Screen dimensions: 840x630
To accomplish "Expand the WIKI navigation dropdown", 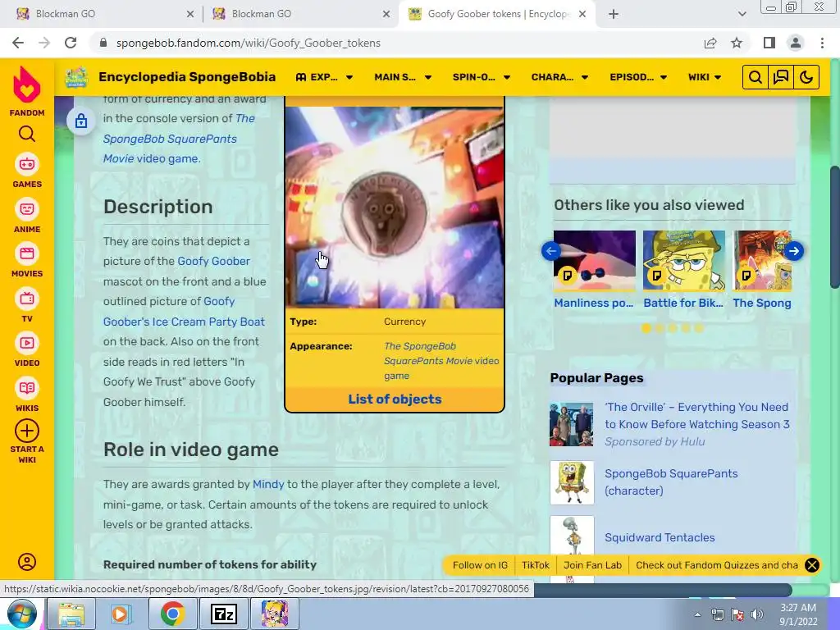I will (x=705, y=77).
